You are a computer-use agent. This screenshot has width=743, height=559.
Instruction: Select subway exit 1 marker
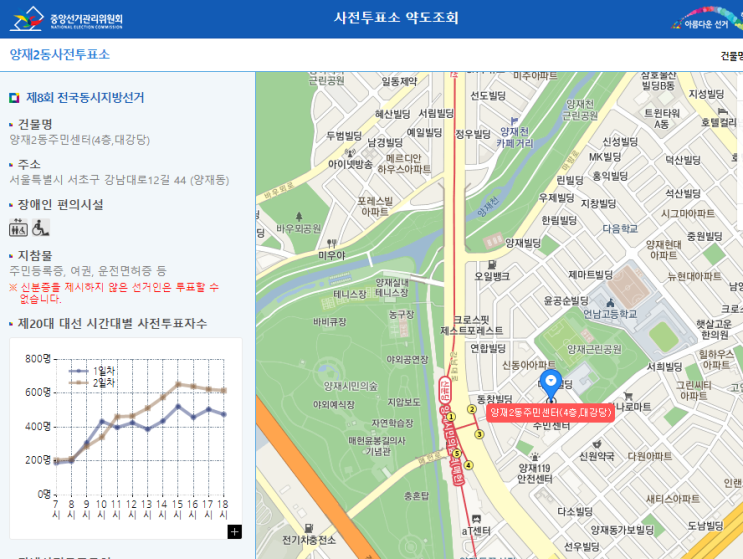(x=451, y=417)
